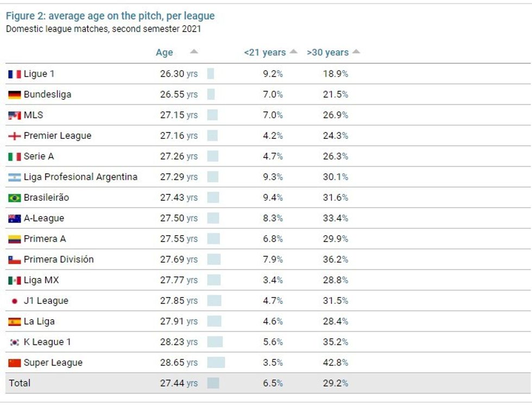This screenshot has width=532, height=406.
Task: Select the Brazil flag next to Brasileirão
Action: click(15, 198)
